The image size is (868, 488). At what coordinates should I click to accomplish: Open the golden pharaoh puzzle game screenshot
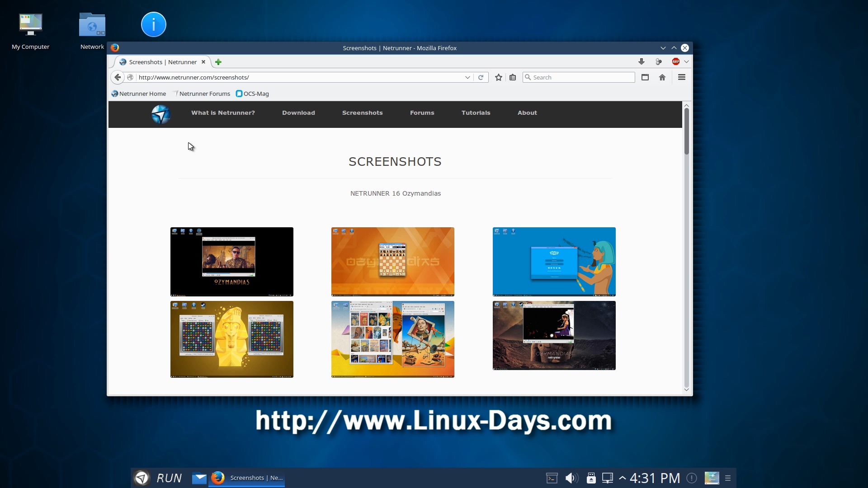click(232, 339)
